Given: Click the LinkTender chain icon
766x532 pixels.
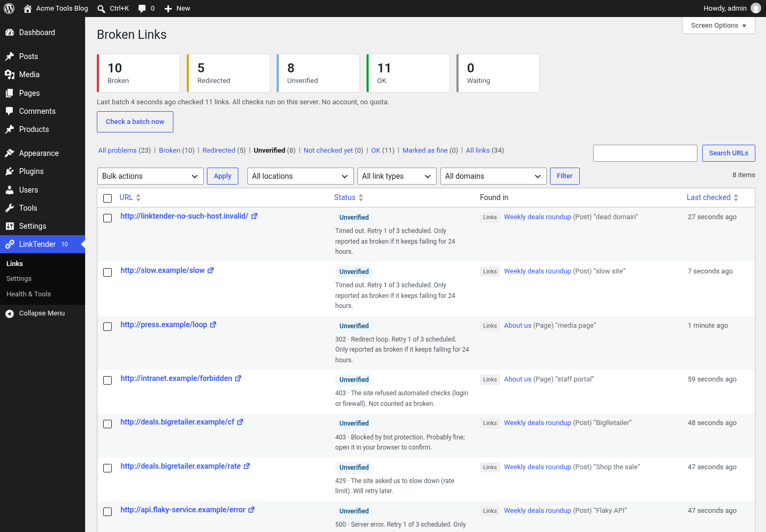Looking at the screenshot, I should (x=10, y=244).
